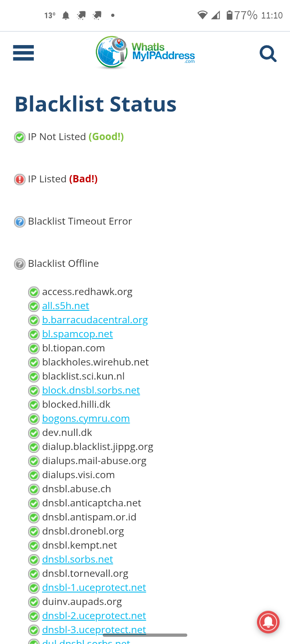
Task: Open the dnsbl-2.uceprotect.net link
Action: click(94, 616)
